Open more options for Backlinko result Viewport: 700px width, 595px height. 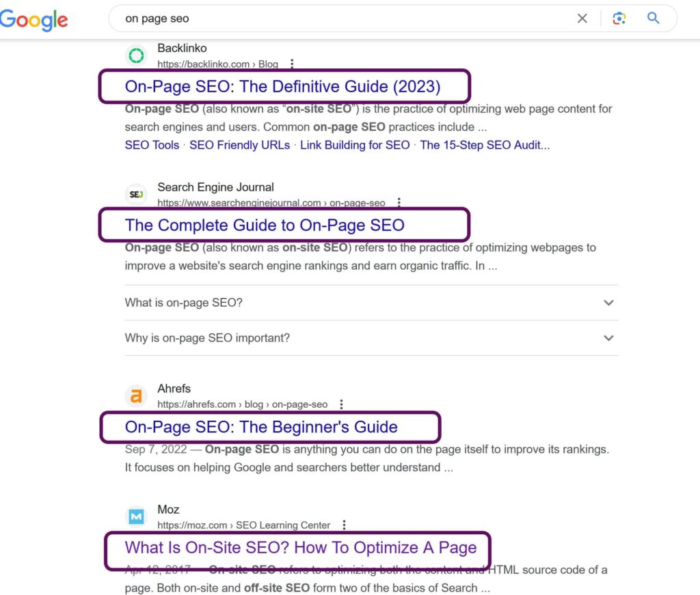click(292, 64)
